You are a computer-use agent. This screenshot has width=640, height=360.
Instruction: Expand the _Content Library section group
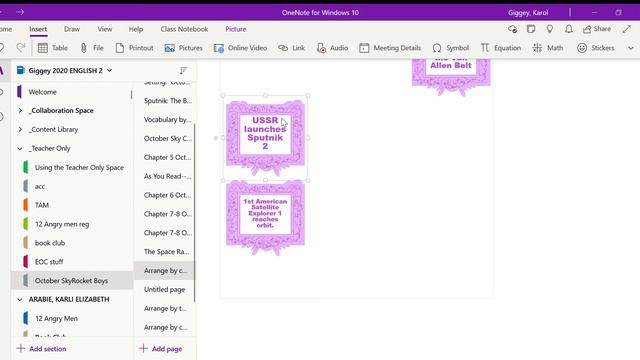[20, 129]
